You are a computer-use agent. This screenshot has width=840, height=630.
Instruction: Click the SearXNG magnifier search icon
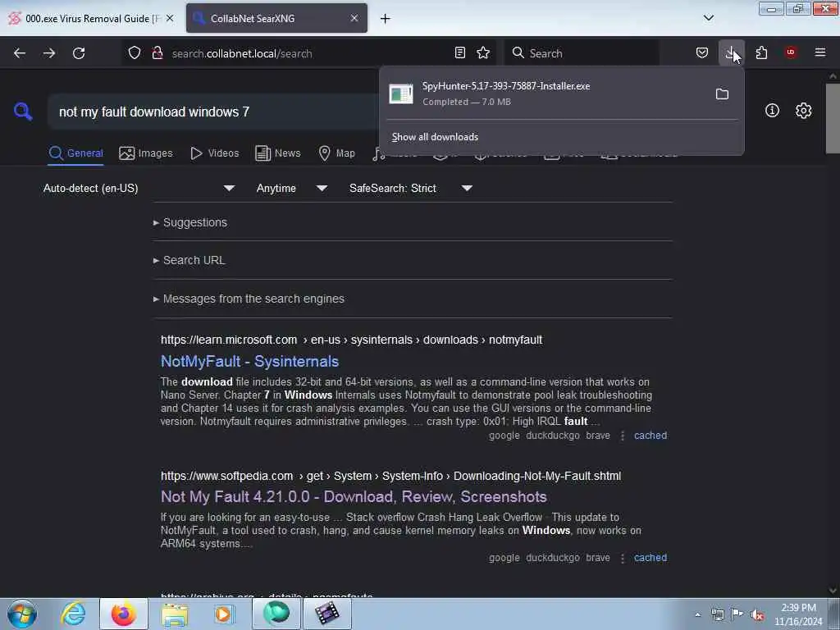tap(22, 112)
